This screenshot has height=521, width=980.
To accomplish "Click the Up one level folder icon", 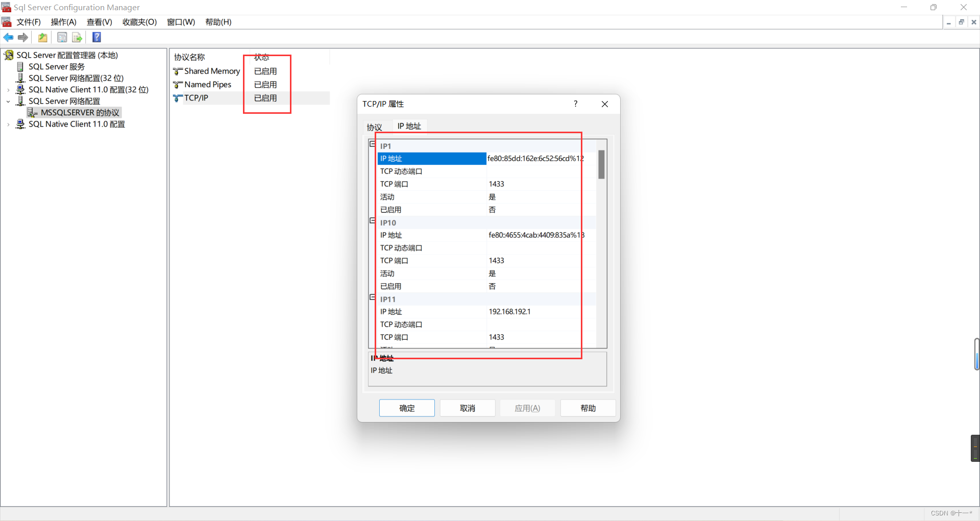I will (x=43, y=37).
